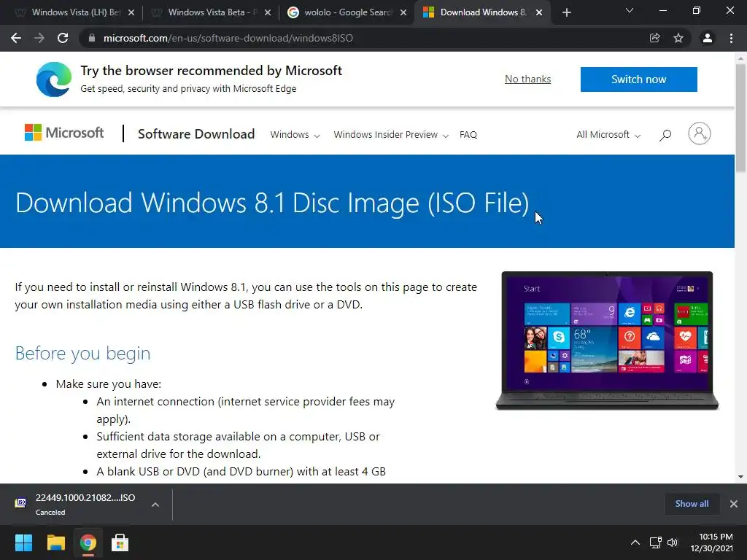View site security lock info

point(92,38)
